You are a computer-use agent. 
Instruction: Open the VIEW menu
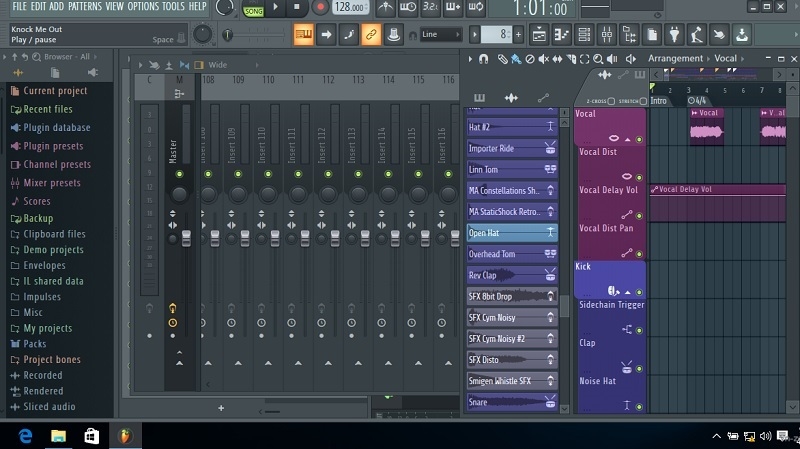tap(114, 6)
